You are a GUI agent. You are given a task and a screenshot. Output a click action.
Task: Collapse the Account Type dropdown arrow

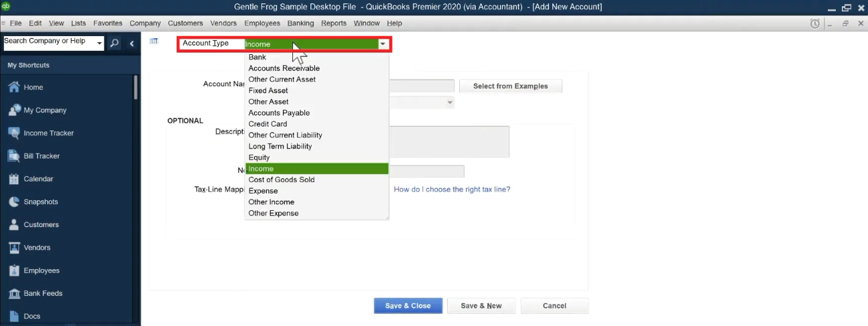383,44
